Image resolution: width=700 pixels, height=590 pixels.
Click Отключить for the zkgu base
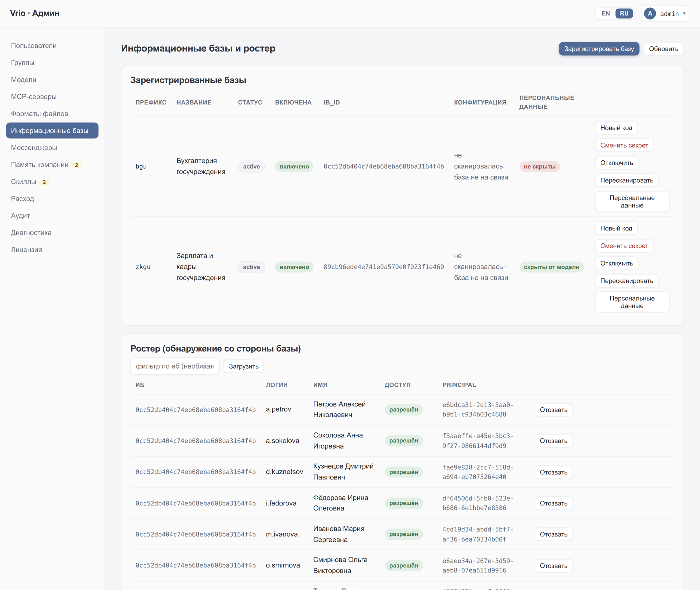point(616,263)
